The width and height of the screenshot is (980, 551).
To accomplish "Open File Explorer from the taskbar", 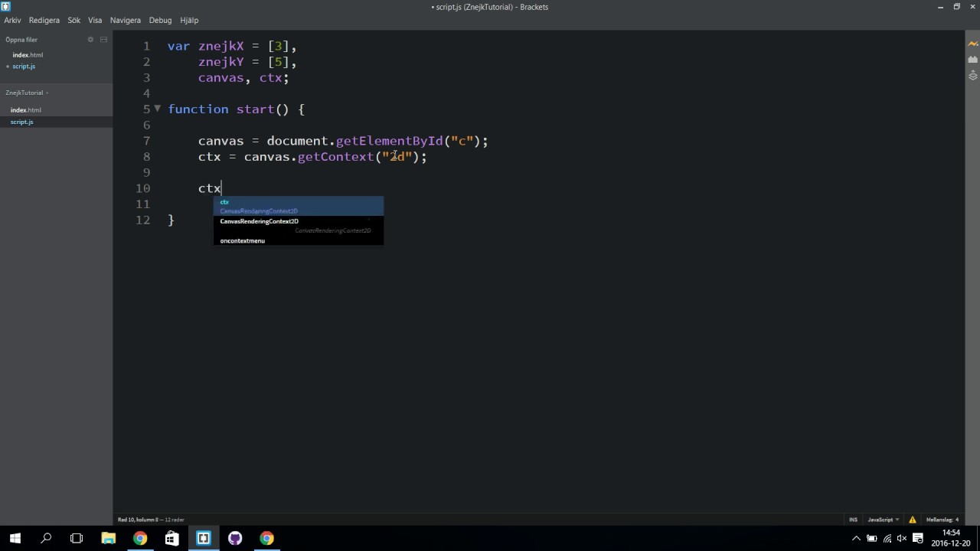I will (108, 538).
